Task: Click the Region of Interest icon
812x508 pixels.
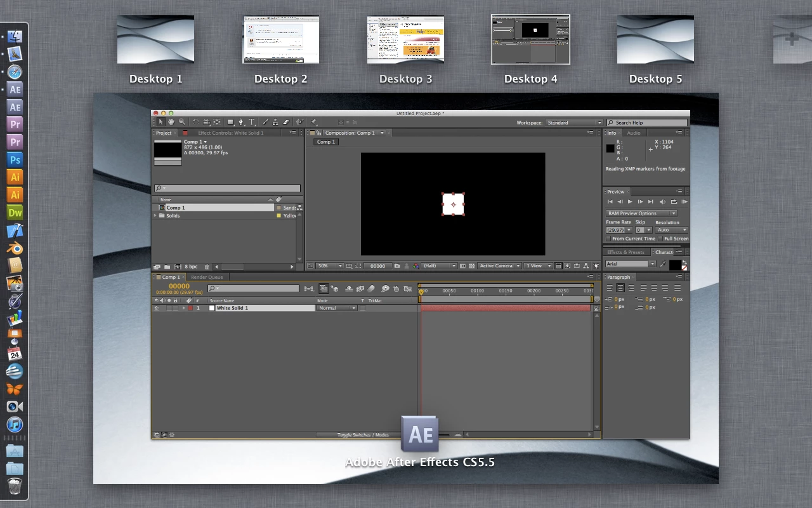Action: tap(463, 266)
